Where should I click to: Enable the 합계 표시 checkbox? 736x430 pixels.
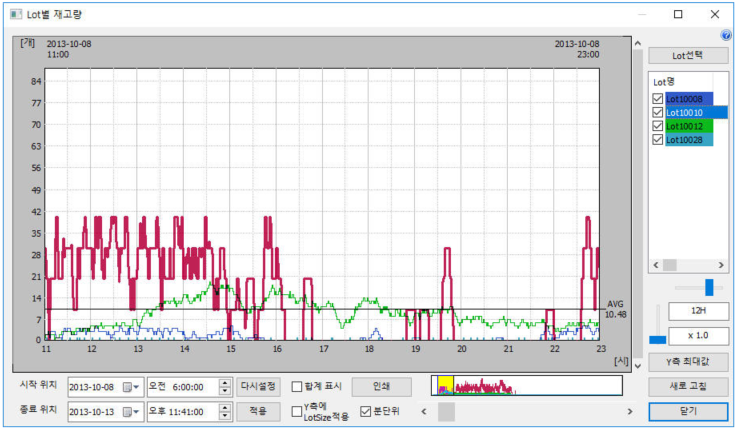click(297, 387)
